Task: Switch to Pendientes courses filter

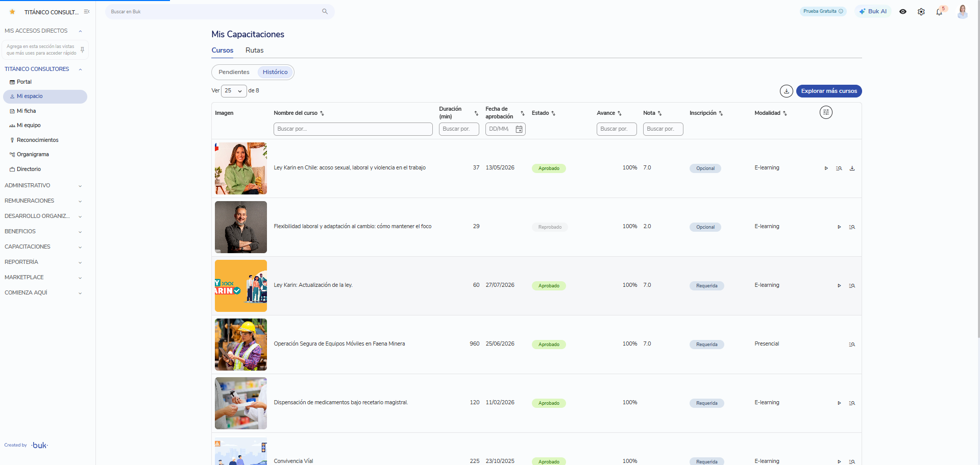Action: (x=234, y=72)
